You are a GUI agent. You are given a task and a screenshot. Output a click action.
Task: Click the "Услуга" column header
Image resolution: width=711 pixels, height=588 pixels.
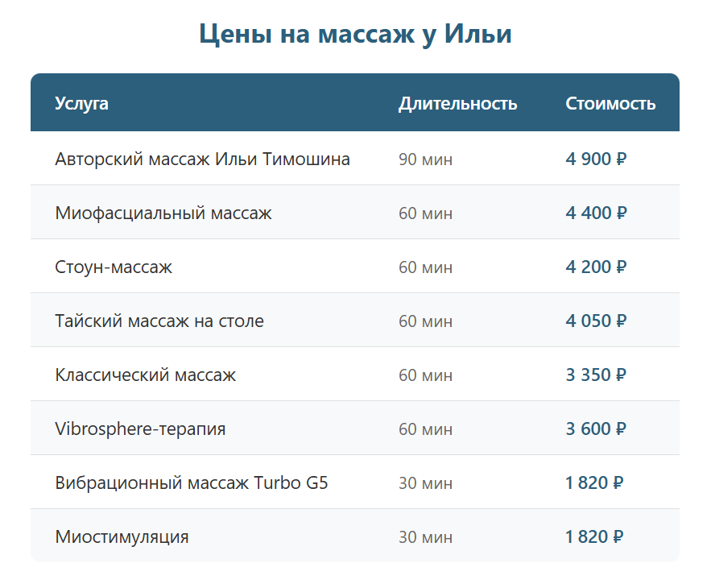coord(81,104)
